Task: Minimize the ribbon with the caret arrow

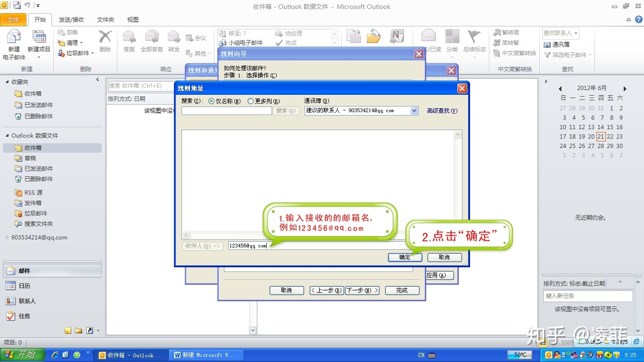Action: [628, 19]
